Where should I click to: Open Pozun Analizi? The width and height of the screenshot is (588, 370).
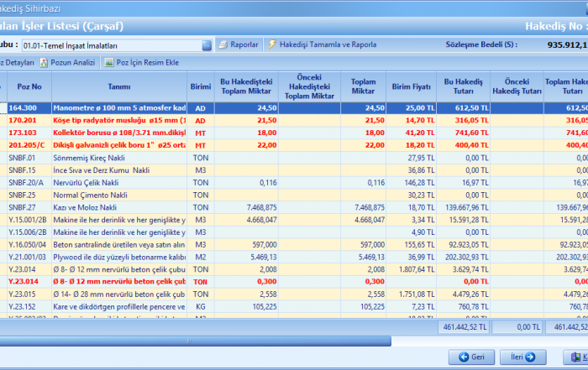point(66,63)
